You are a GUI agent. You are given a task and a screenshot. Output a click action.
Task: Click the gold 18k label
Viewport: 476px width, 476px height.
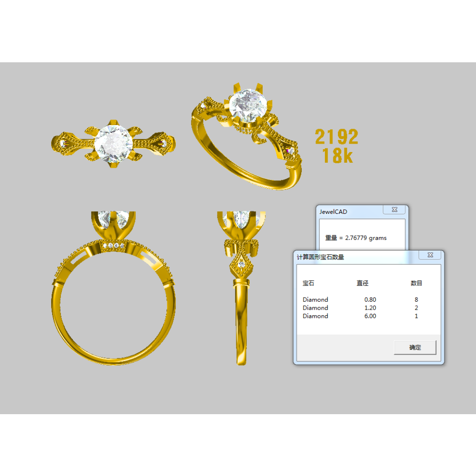click(x=338, y=156)
